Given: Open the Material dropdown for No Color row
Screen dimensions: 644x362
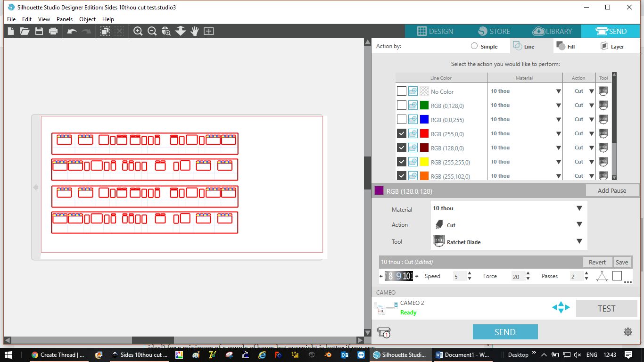Looking at the screenshot, I should [x=558, y=91].
